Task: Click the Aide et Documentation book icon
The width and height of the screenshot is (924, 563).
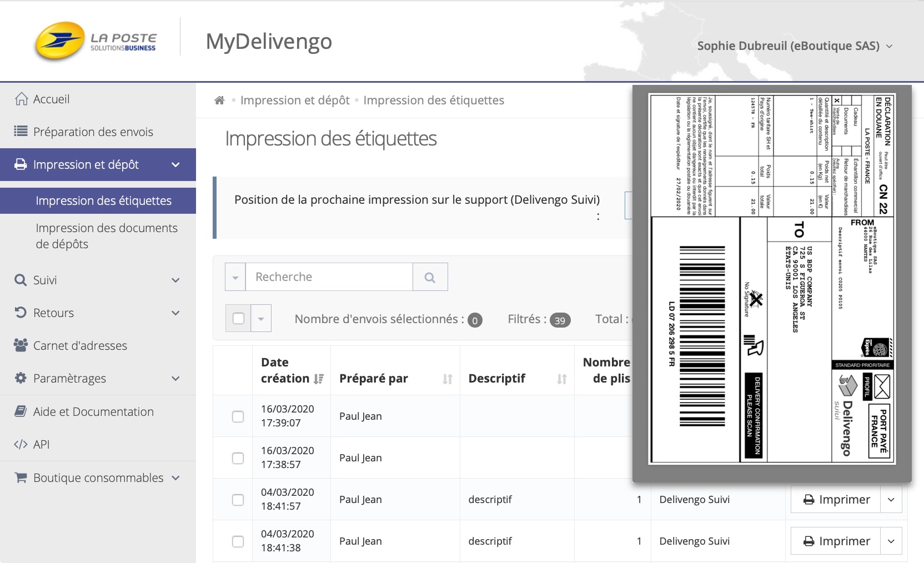Action: click(x=21, y=411)
